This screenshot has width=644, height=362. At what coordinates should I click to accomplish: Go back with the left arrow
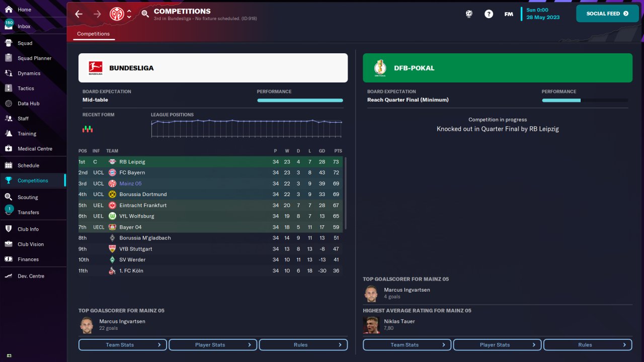(x=78, y=14)
